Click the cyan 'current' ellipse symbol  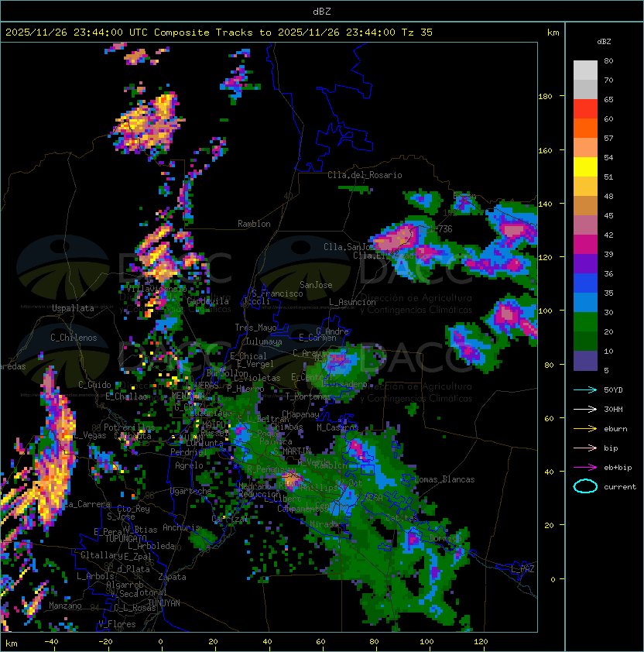(x=585, y=486)
